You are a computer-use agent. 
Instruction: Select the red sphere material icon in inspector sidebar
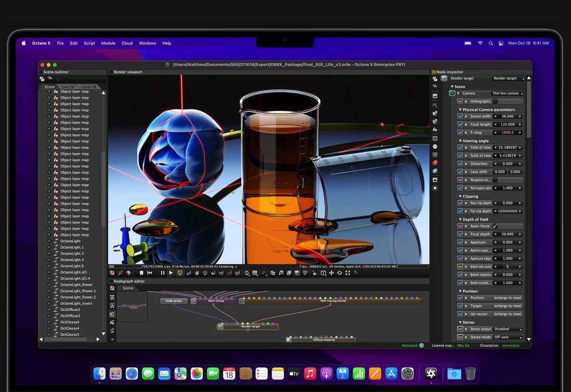coord(435,163)
